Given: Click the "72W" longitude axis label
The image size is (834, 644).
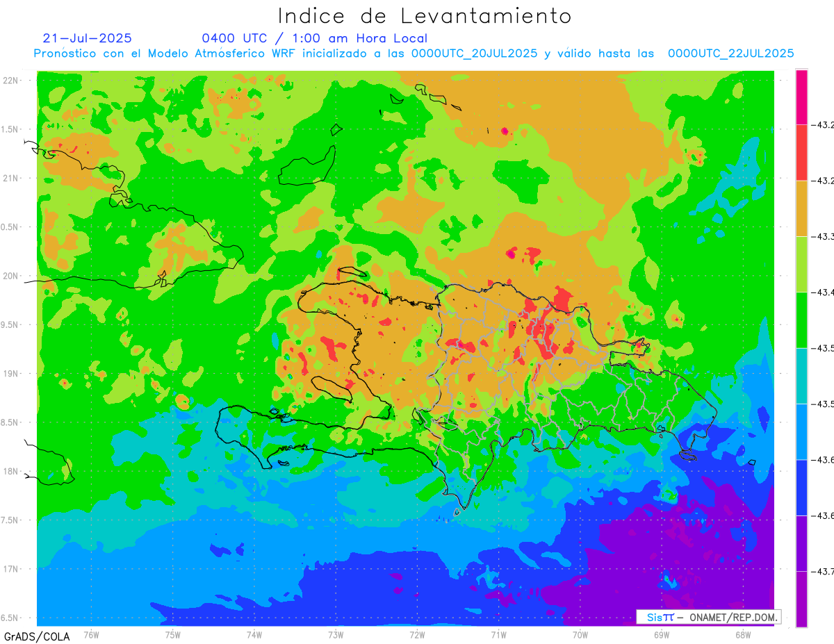Looking at the screenshot, I should [417, 634].
